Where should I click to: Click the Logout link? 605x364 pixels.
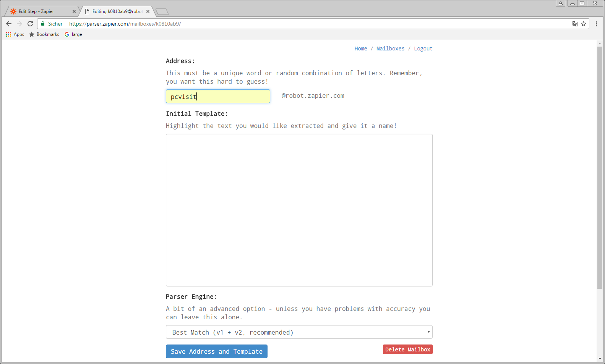point(423,49)
